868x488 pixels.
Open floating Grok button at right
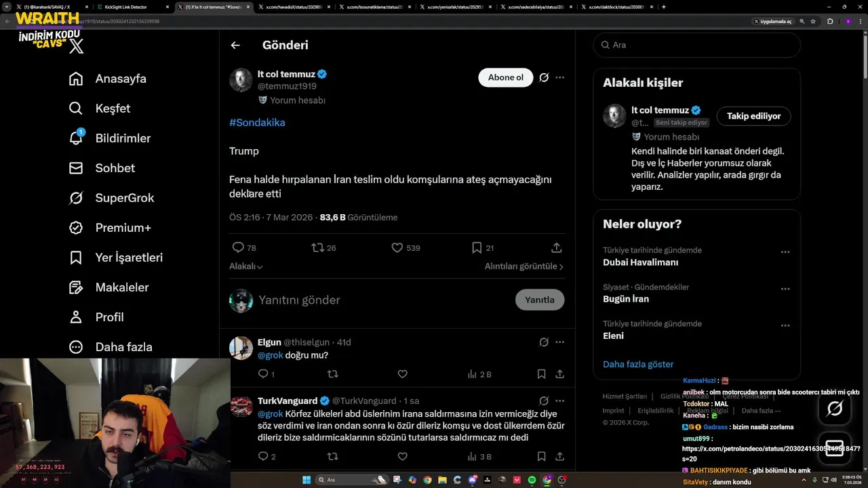[835, 408]
